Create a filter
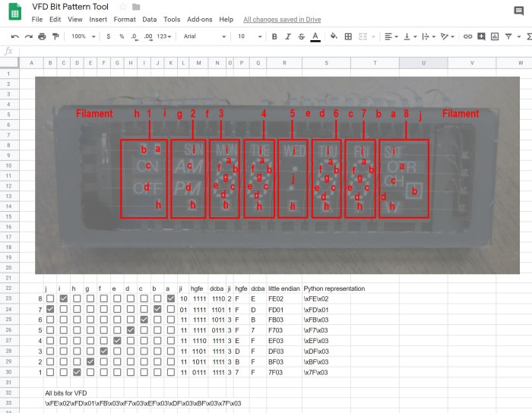The width and height of the screenshot is (532, 413). tap(508, 36)
